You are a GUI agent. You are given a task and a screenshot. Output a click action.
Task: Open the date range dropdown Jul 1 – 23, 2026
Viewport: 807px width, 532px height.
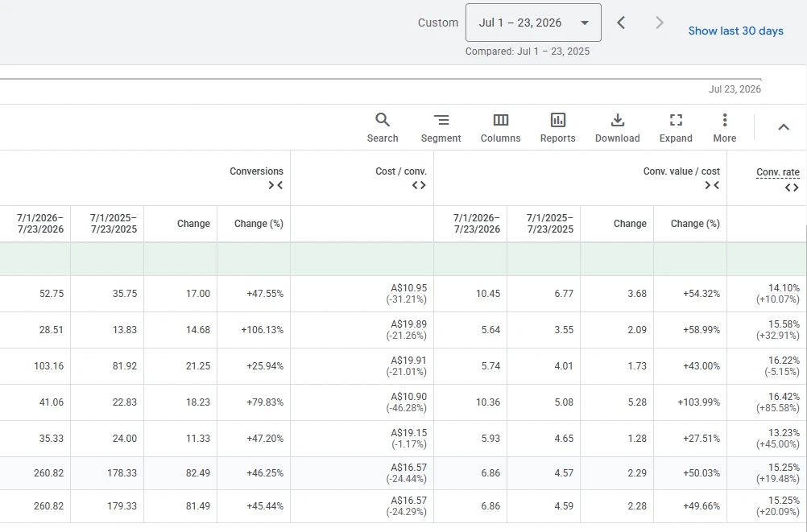pyautogui.click(x=533, y=23)
